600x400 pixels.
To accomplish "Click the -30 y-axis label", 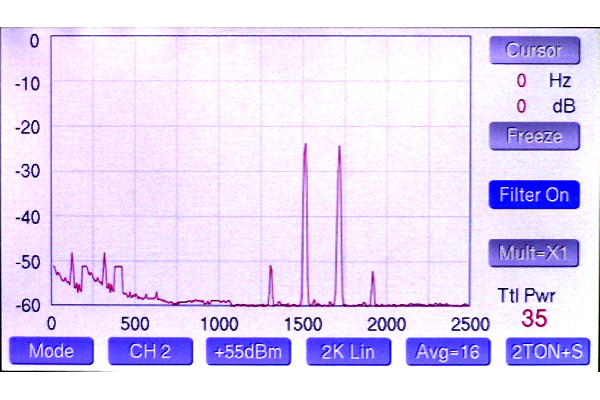I will pos(28,171).
